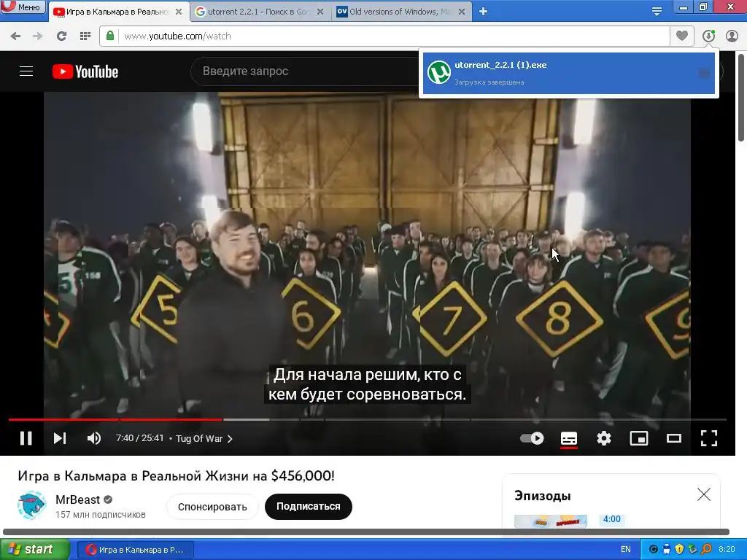Open the Opera tab menu icon

[657, 12]
